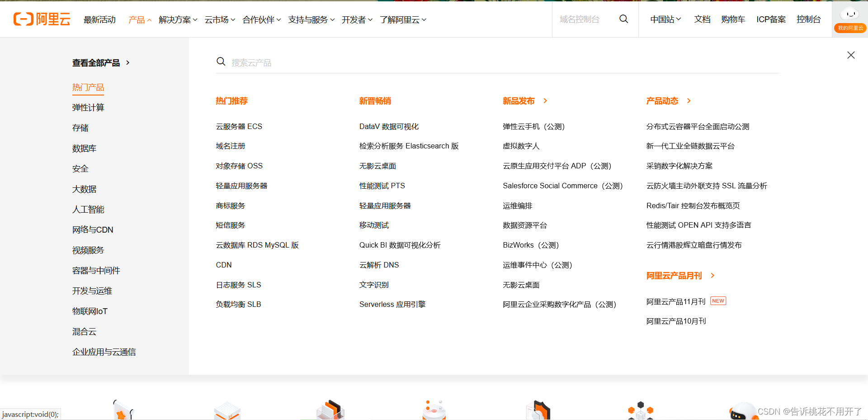Open the 负载均衡 SLB link
Screen dimensions: 868x420
pyautogui.click(x=239, y=305)
